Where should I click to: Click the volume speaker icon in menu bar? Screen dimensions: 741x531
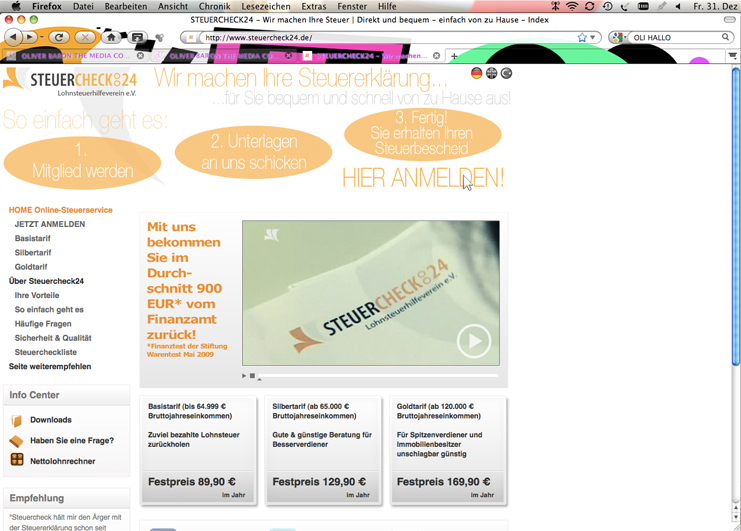click(x=678, y=6)
